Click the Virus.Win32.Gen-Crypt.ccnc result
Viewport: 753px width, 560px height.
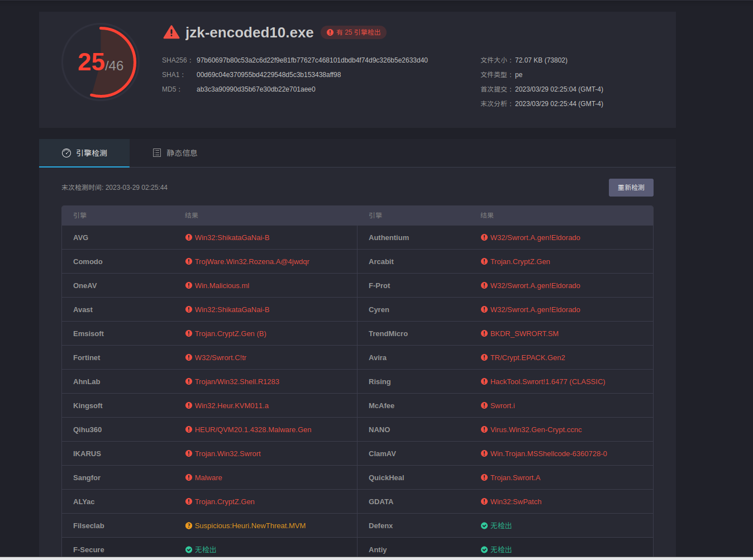click(x=536, y=429)
